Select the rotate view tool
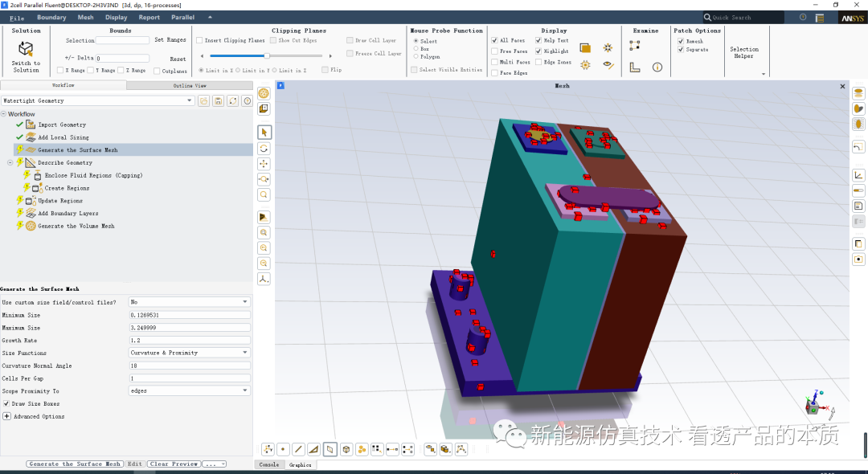 264,149
